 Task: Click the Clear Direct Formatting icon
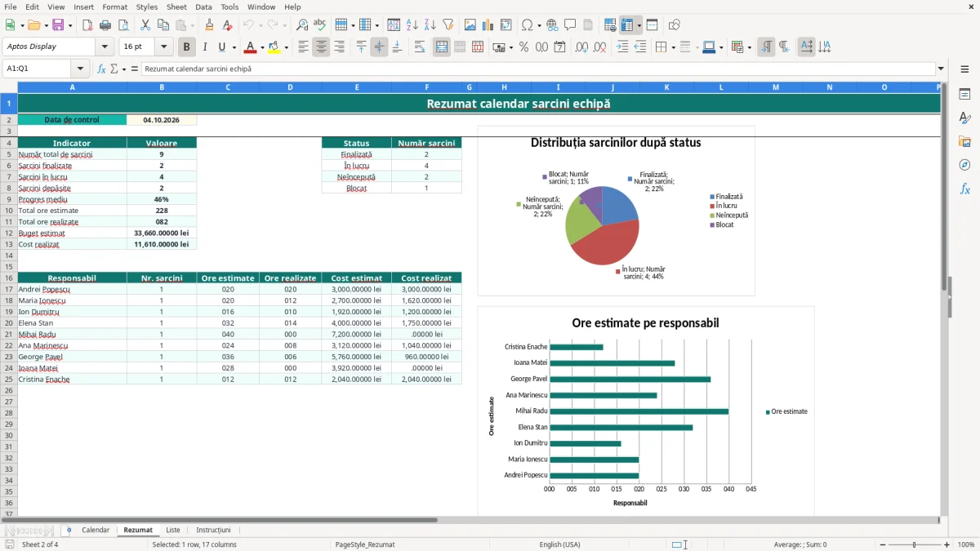[x=228, y=25]
